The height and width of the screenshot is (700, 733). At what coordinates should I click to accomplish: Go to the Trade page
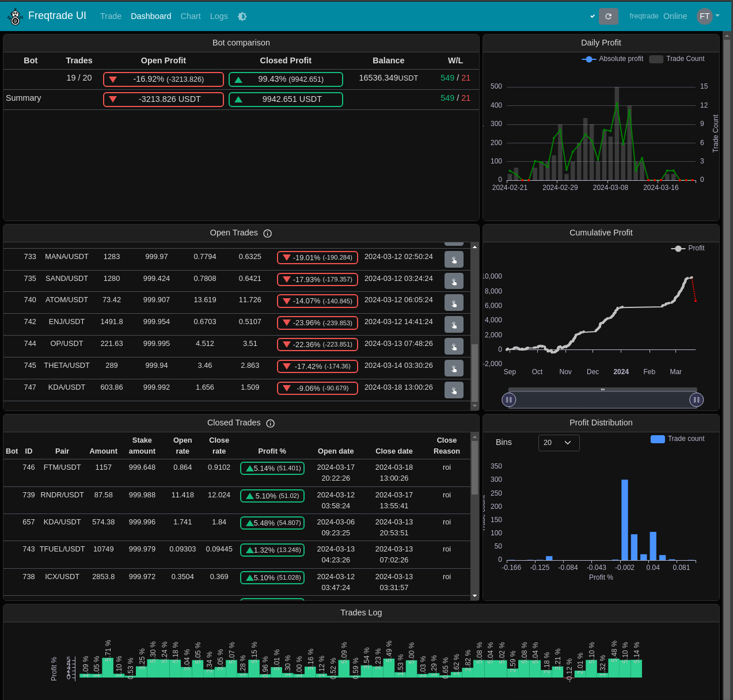coord(111,16)
